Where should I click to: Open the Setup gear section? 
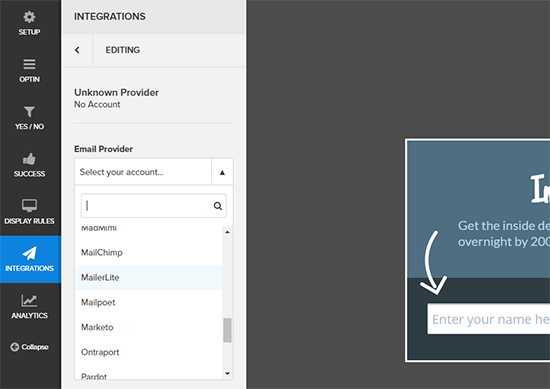click(29, 23)
